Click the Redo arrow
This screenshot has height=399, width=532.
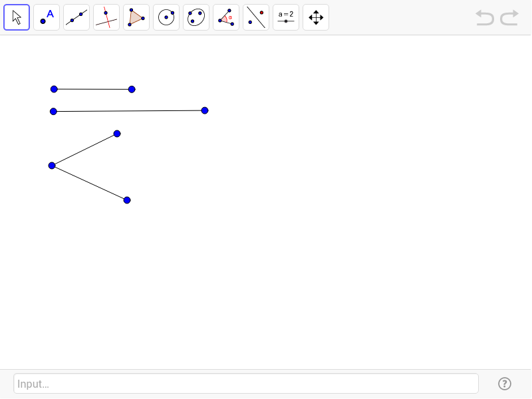509,18
